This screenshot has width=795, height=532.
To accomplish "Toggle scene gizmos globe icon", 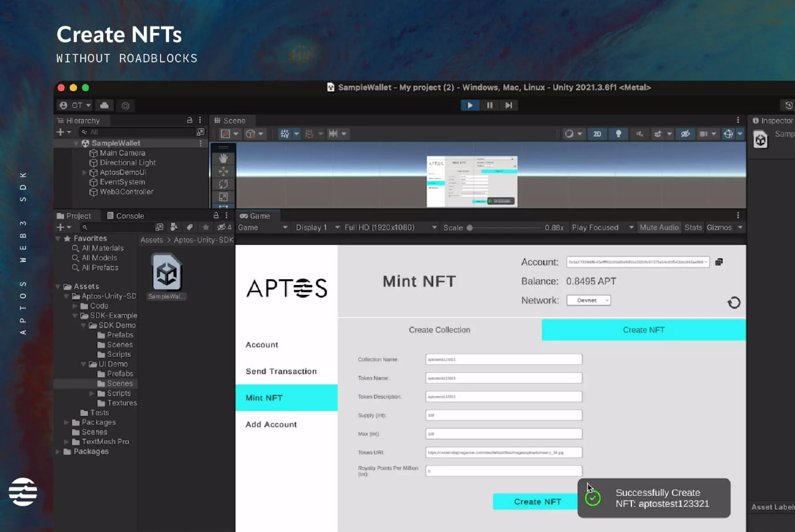I will (x=728, y=134).
